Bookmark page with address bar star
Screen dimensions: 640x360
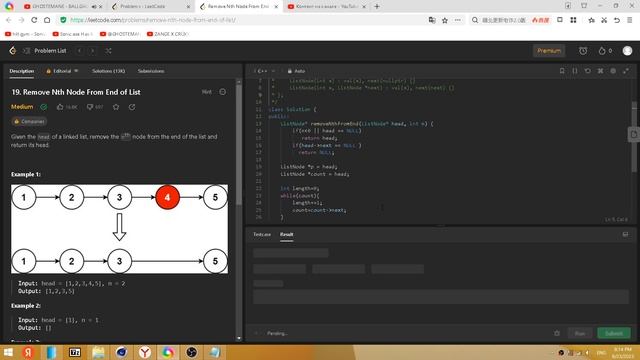[x=445, y=20]
